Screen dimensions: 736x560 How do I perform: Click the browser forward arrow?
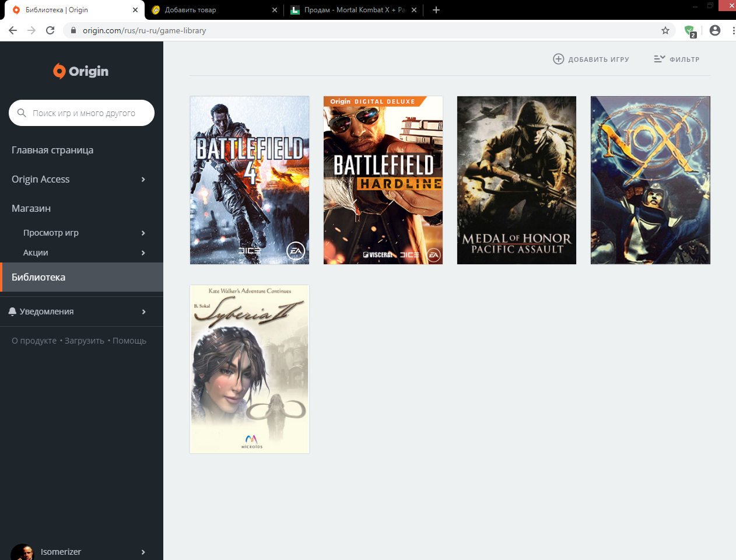[x=31, y=30]
